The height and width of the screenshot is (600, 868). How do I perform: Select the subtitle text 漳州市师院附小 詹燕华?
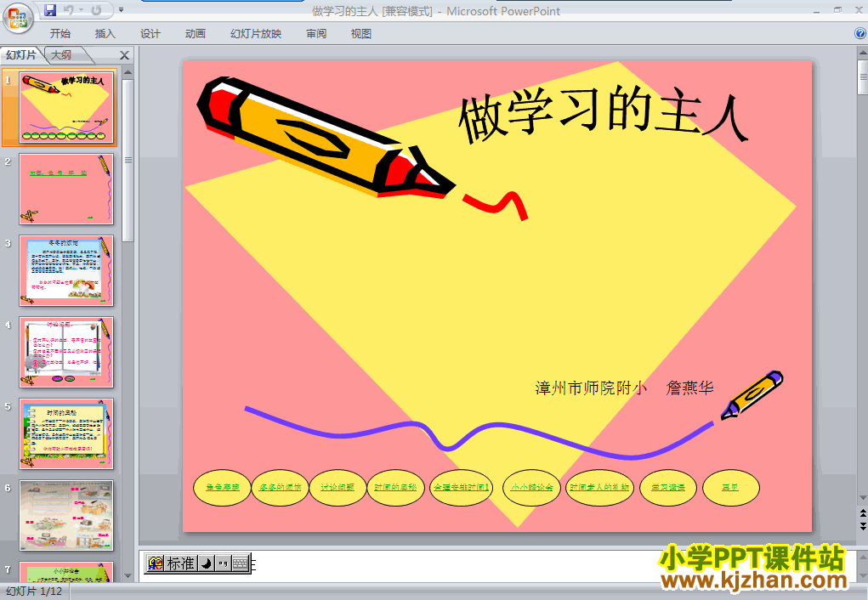[x=624, y=388]
